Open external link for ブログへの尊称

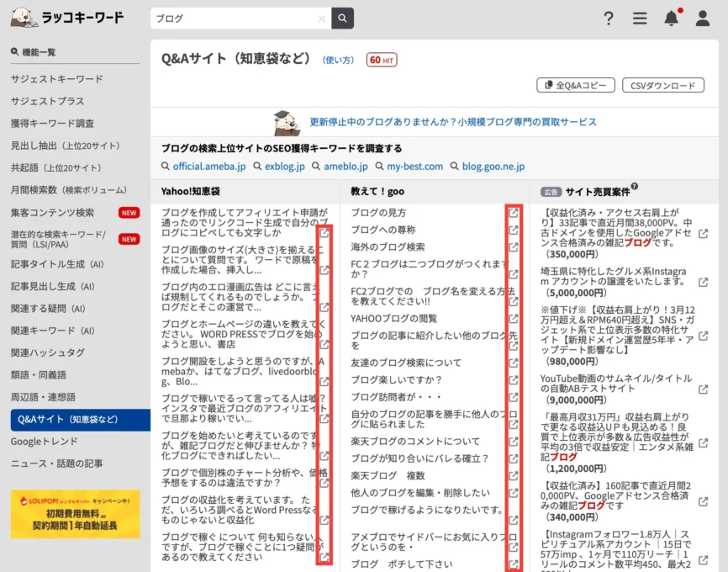(513, 230)
